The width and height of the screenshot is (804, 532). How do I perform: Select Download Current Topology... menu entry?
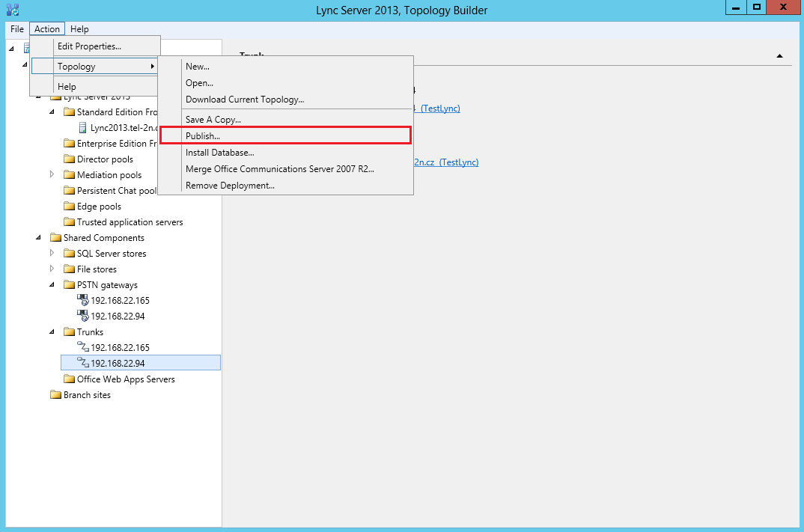pyautogui.click(x=245, y=100)
